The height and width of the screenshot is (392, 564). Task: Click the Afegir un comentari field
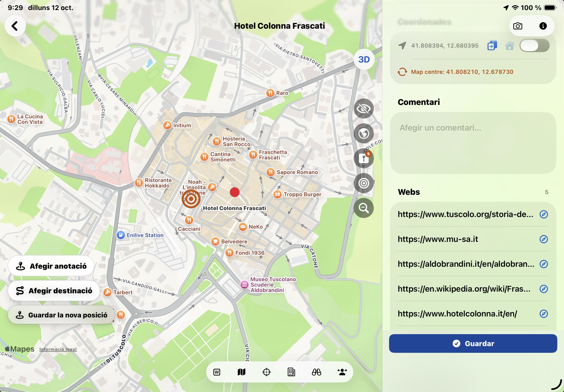click(x=473, y=143)
